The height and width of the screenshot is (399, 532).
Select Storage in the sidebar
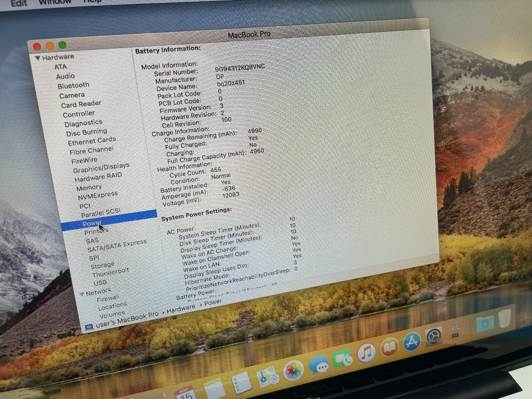pos(102,266)
